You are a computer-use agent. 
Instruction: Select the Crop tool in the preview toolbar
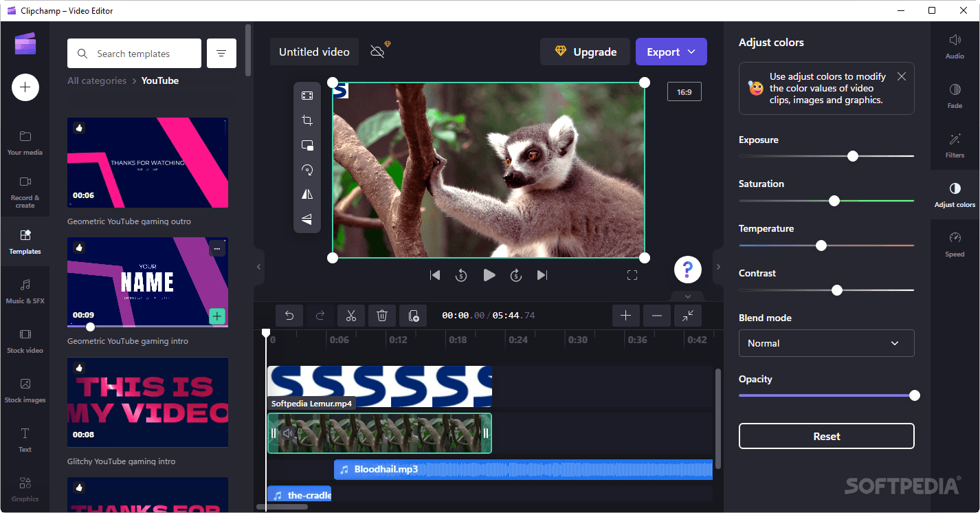[307, 120]
